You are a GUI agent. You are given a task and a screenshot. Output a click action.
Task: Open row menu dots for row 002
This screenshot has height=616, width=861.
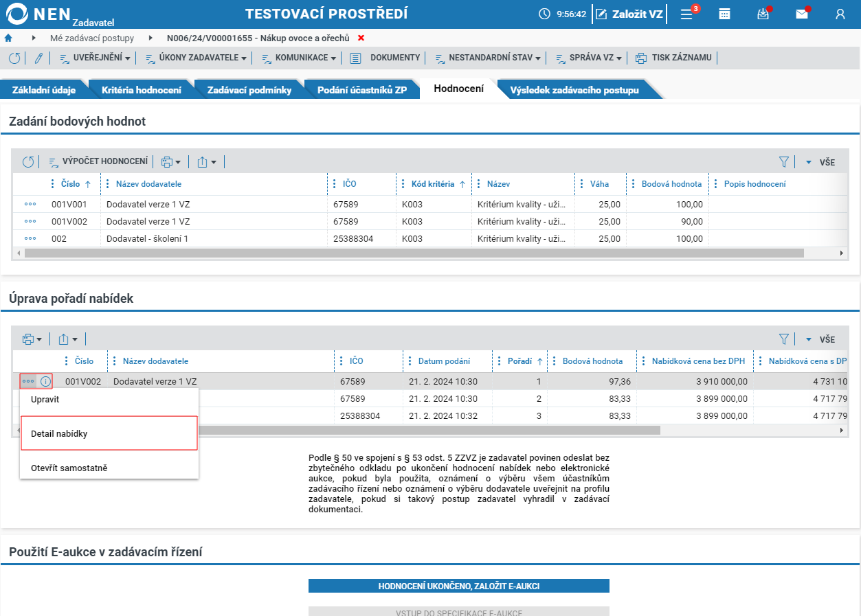[30, 238]
